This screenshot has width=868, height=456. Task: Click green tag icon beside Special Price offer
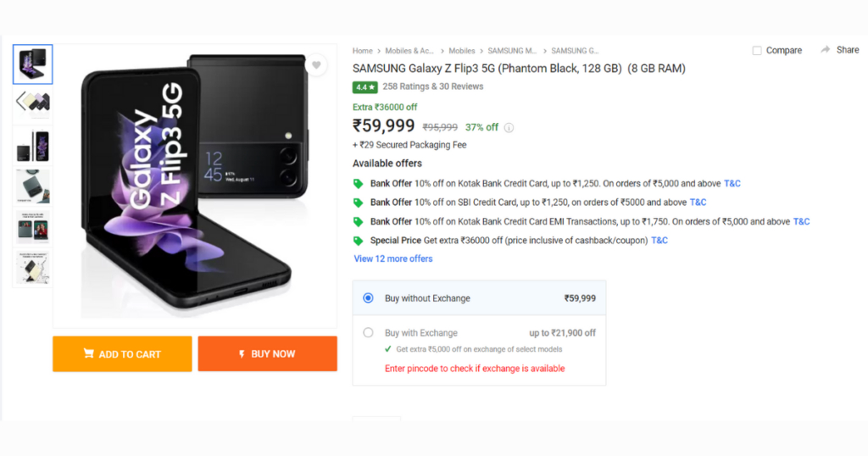click(x=359, y=241)
